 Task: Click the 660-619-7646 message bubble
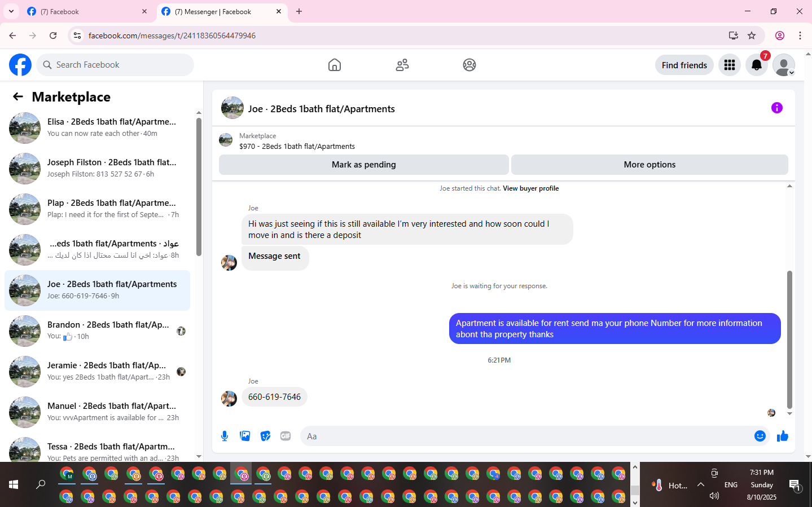(x=274, y=397)
